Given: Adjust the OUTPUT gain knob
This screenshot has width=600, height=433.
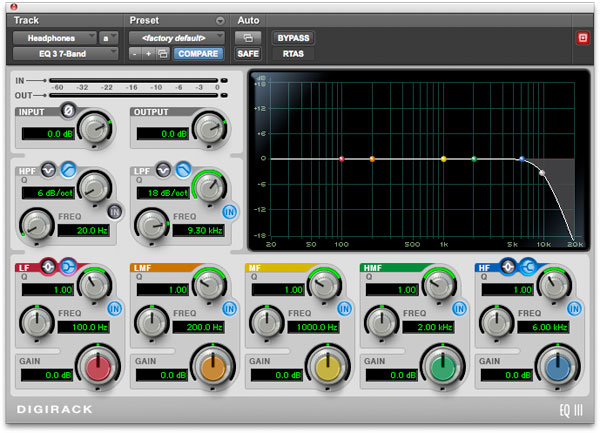Looking at the screenshot, I should 209,129.
